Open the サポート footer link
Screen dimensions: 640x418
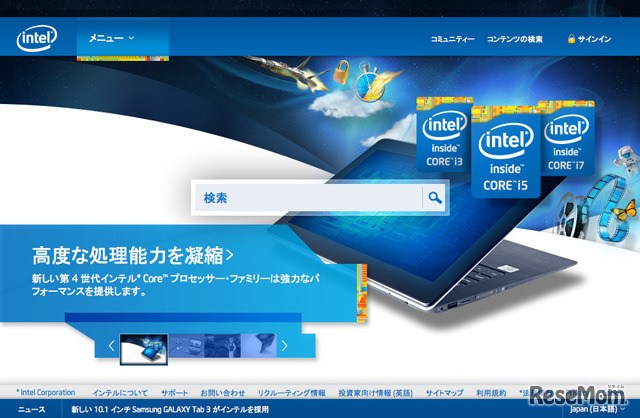click(174, 393)
